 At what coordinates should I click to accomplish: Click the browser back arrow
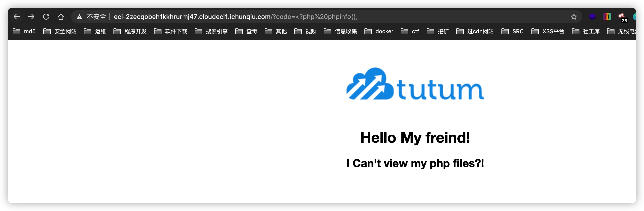point(17,17)
